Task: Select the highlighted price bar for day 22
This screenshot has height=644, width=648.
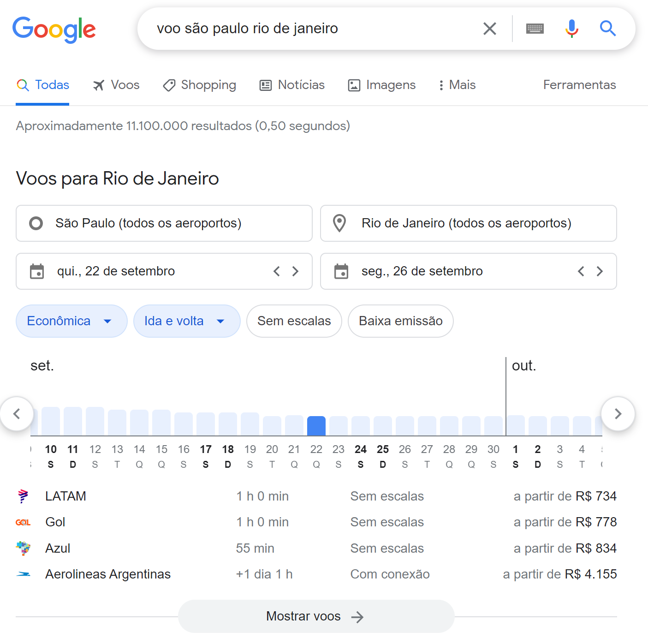Action: [x=316, y=426]
